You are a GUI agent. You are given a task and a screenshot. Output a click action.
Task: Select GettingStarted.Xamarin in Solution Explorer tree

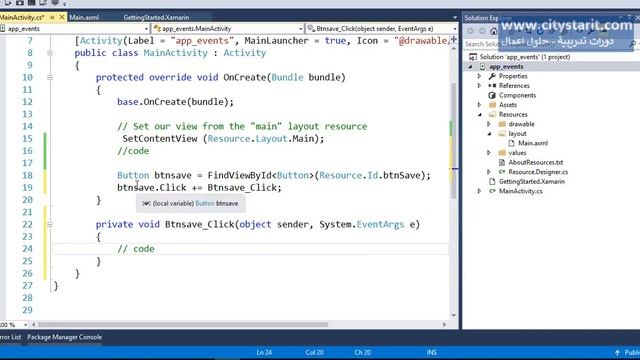[x=532, y=182]
